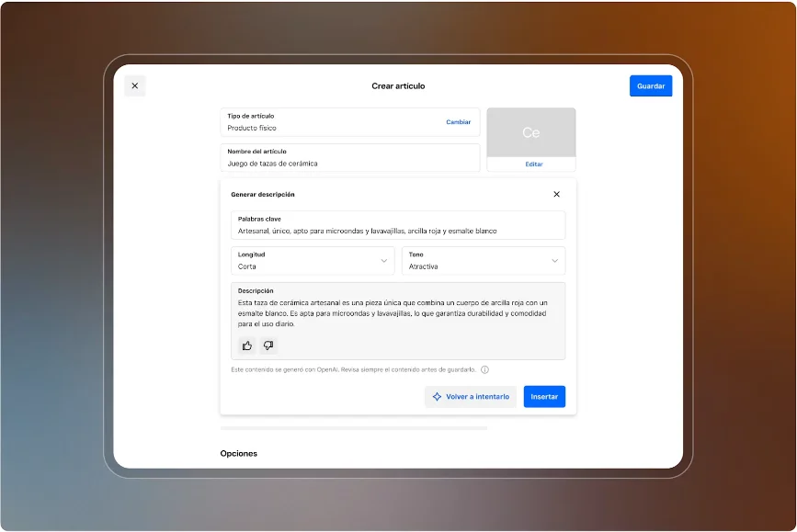This screenshot has width=797, height=532.
Task: Click Volver a intentarlo button
Action: click(x=471, y=397)
